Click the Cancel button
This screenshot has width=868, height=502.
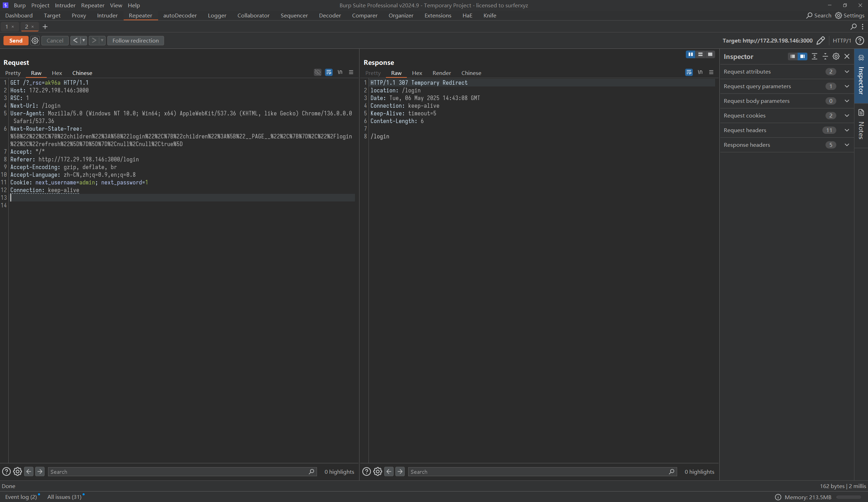point(55,40)
